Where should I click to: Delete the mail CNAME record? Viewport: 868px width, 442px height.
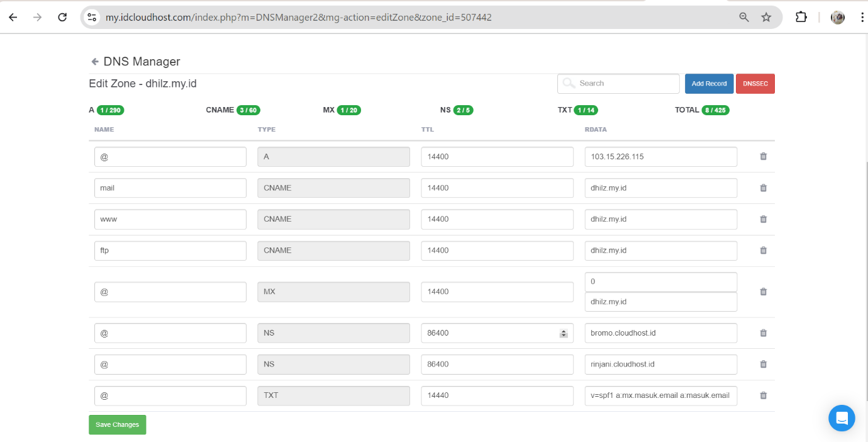[764, 188]
